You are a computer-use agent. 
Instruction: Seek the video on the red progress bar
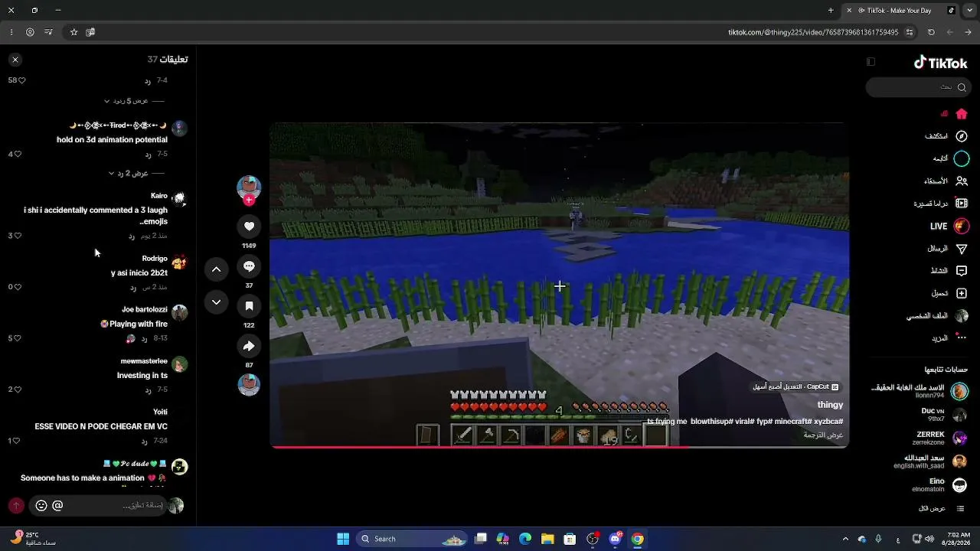click(559, 447)
